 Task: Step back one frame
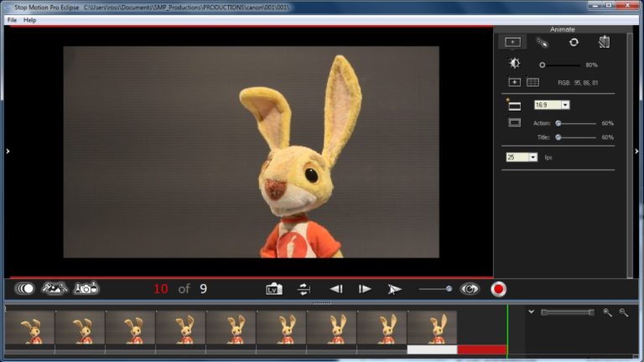[x=336, y=289]
